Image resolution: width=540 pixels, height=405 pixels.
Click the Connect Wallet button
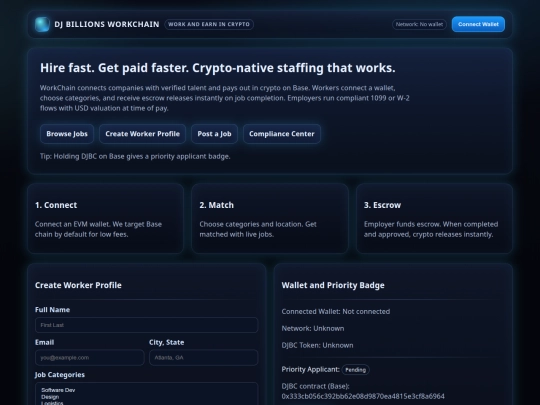(x=478, y=24)
